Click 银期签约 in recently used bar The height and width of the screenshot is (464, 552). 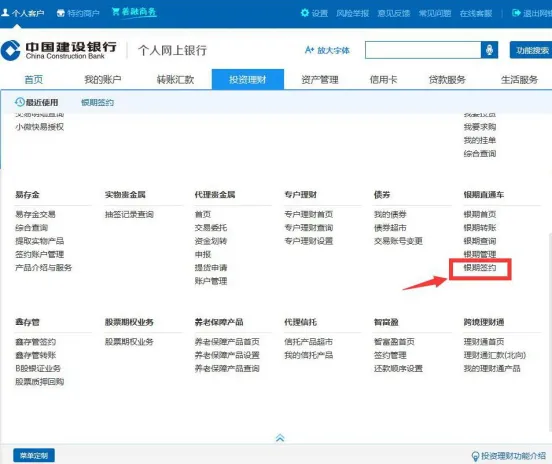98,102
